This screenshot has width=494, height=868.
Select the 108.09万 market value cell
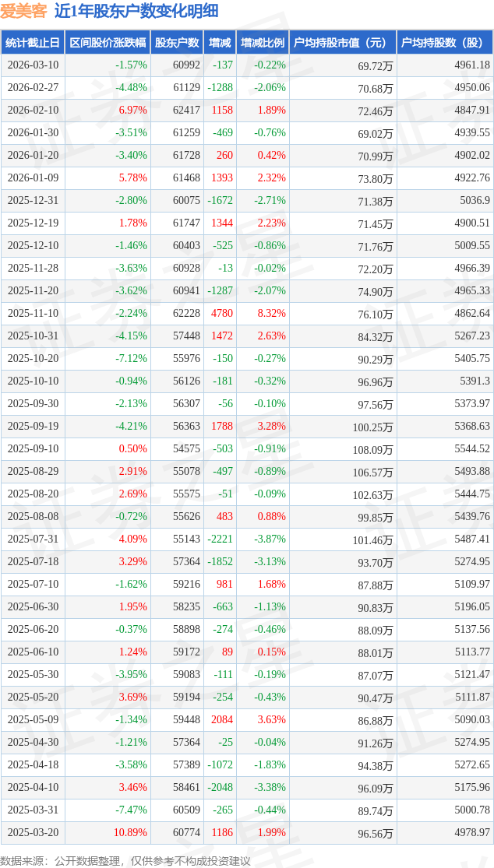coord(372,449)
